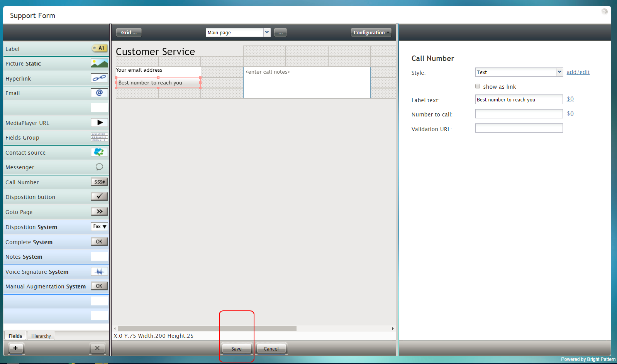
Task: Select the Best number to reach you element
Action: click(158, 83)
